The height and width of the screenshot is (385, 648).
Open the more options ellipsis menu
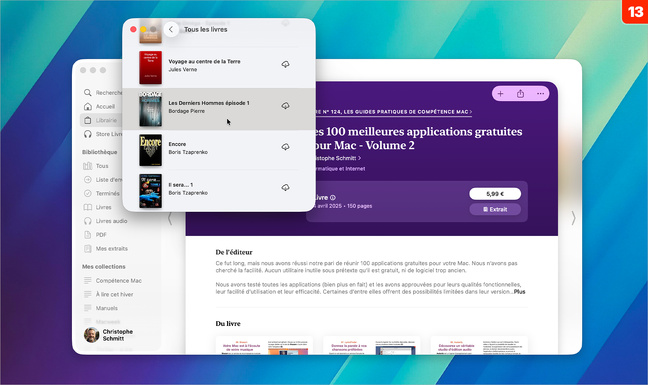(x=540, y=94)
